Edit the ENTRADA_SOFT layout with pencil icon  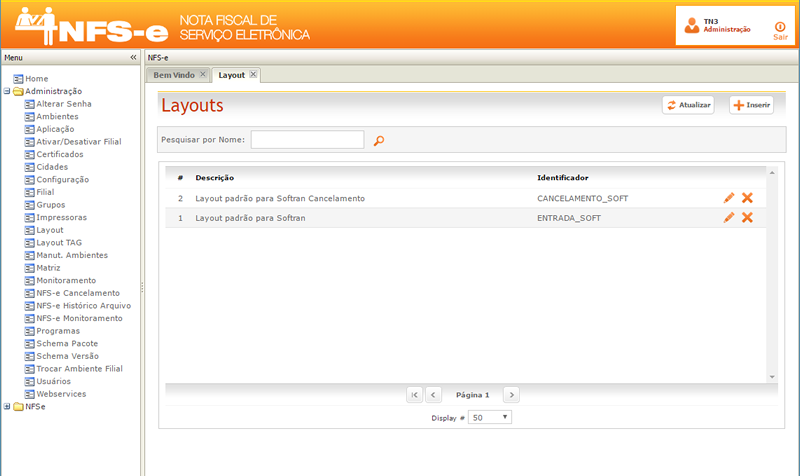point(729,217)
